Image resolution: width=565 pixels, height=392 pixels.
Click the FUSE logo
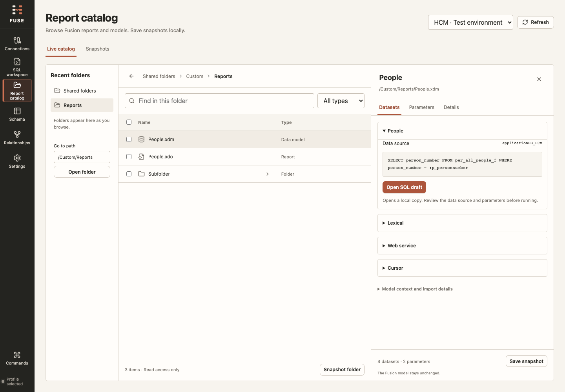17,14
